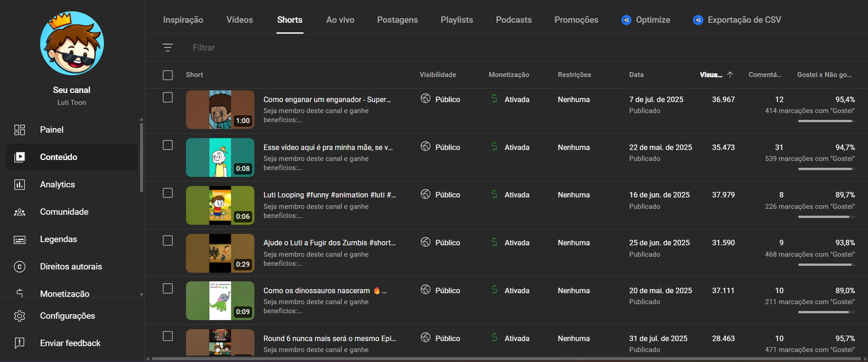Click globe icon for Luti Looping row
The width and height of the screenshot is (868, 362).
(426, 194)
